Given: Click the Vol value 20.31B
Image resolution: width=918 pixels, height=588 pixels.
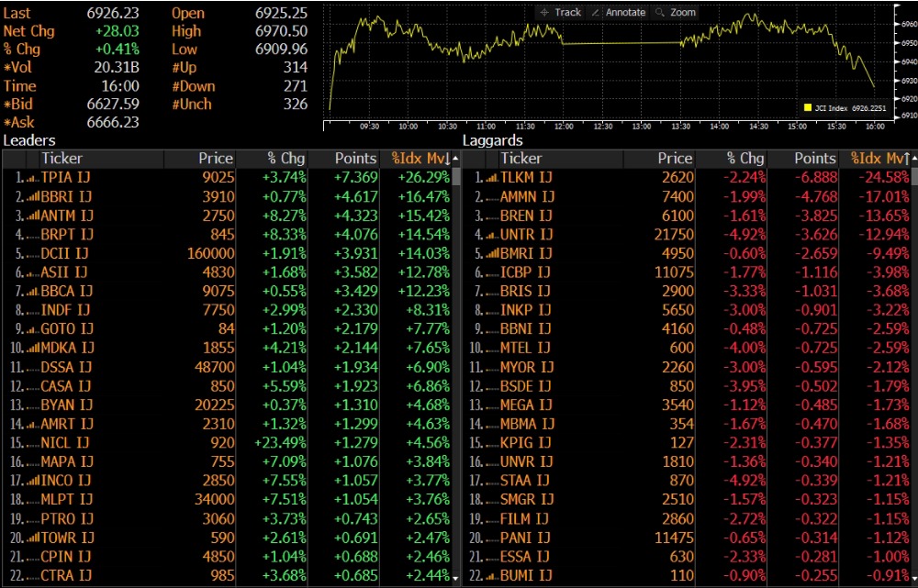Looking at the screenshot, I should [x=117, y=67].
